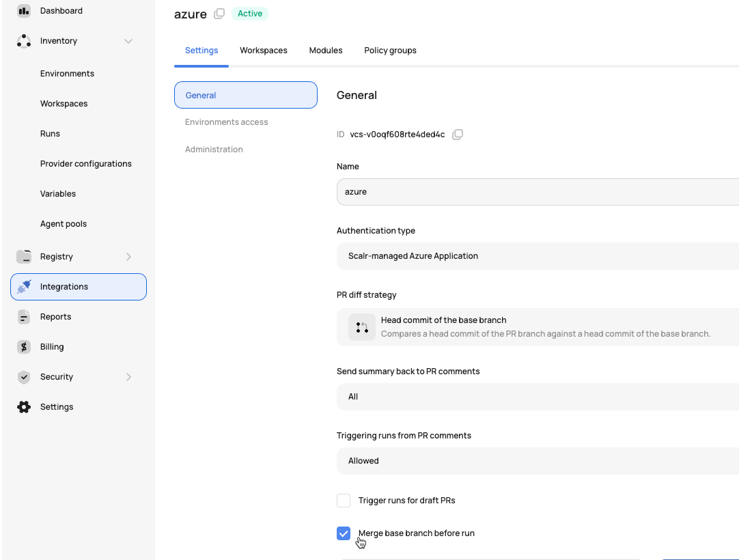Open Agent pools in sidebar
The width and height of the screenshot is (739, 560).
63,224
